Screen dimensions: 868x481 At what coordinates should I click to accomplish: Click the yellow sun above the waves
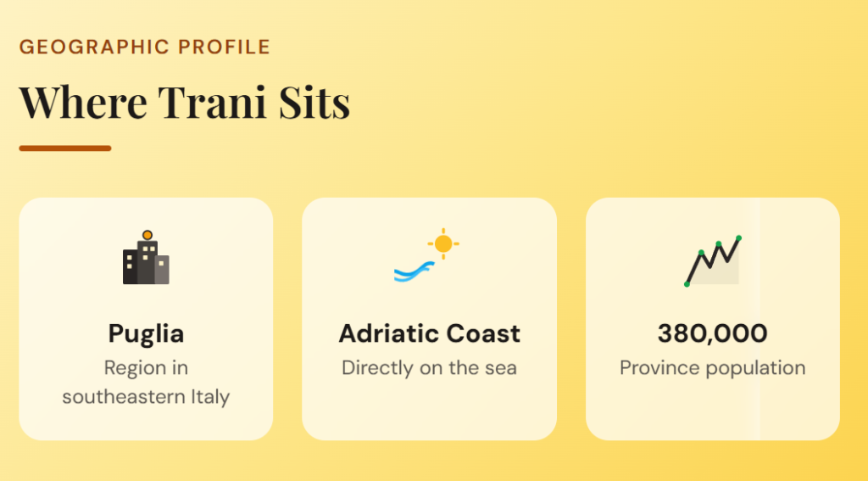(443, 243)
